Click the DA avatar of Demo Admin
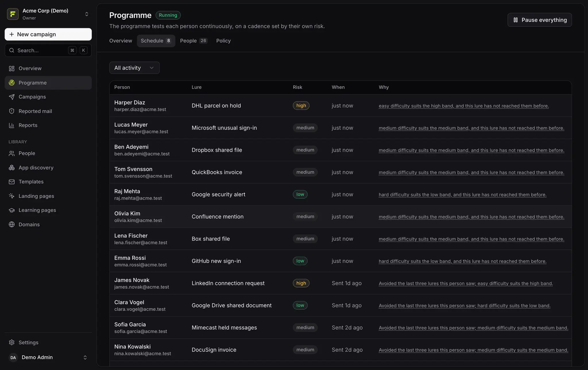 click(x=13, y=357)
